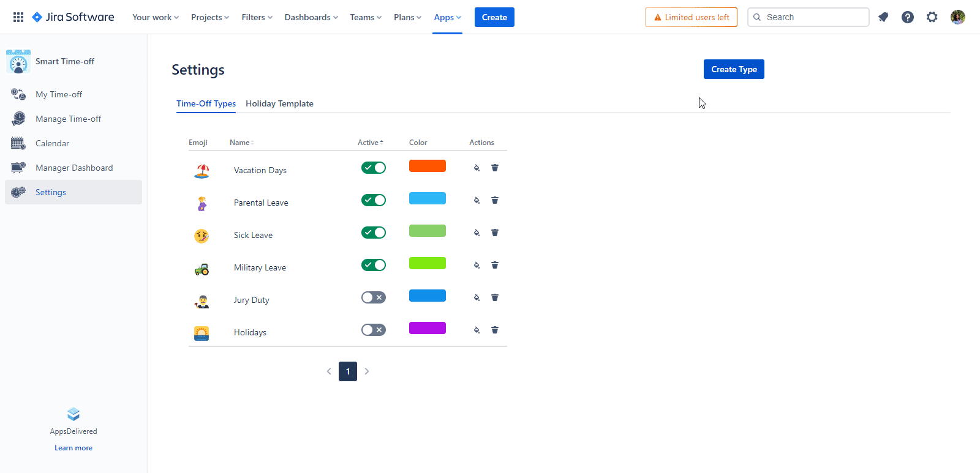
Task: Click the Learn more link
Action: (73, 448)
